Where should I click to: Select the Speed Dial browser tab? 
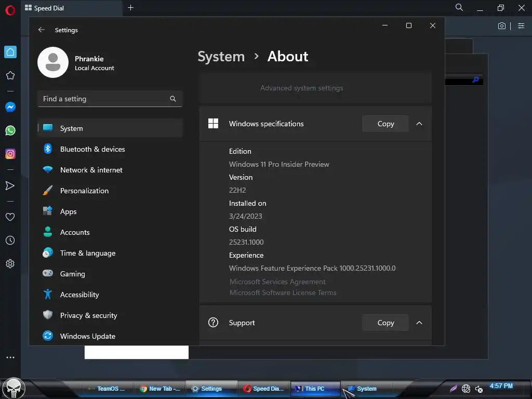pos(72,8)
